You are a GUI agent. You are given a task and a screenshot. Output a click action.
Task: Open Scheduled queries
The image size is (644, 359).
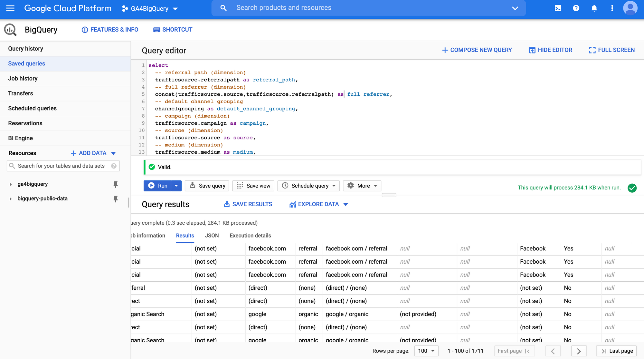65,108
